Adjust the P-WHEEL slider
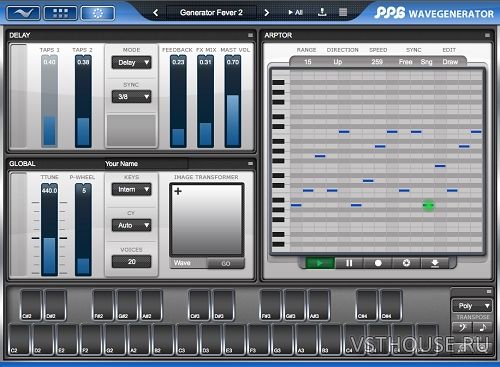 coord(83,229)
